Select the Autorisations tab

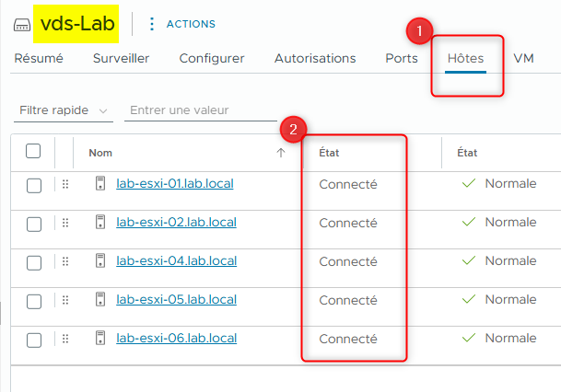click(315, 58)
